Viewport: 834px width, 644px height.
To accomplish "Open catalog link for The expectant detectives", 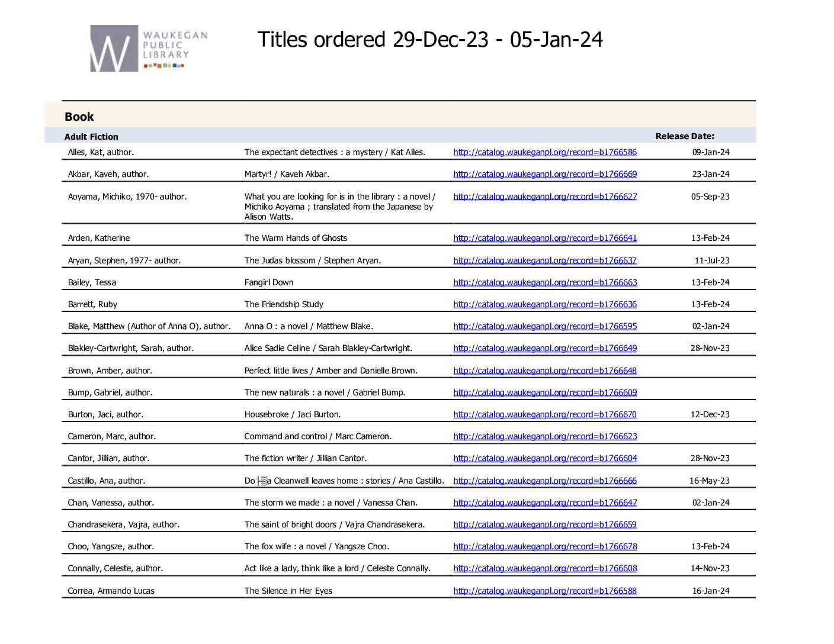I will pyautogui.click(x=545, y=152).
